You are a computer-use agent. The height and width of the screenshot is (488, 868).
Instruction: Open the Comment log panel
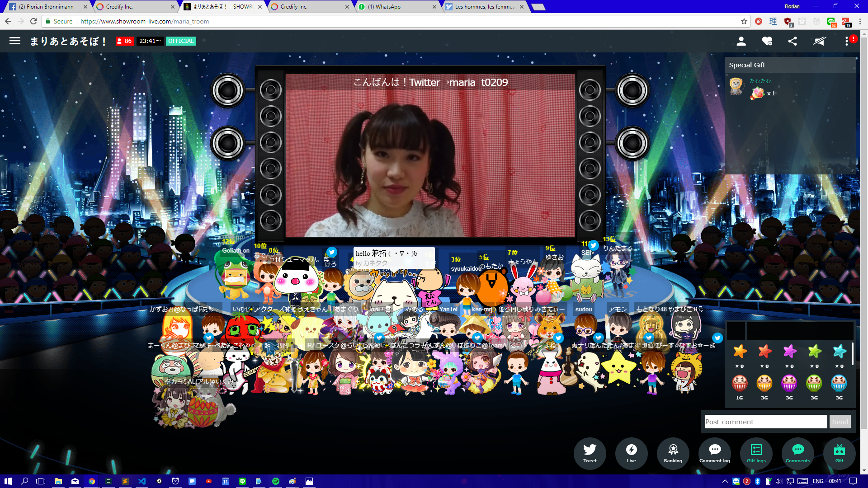[714, 453]
